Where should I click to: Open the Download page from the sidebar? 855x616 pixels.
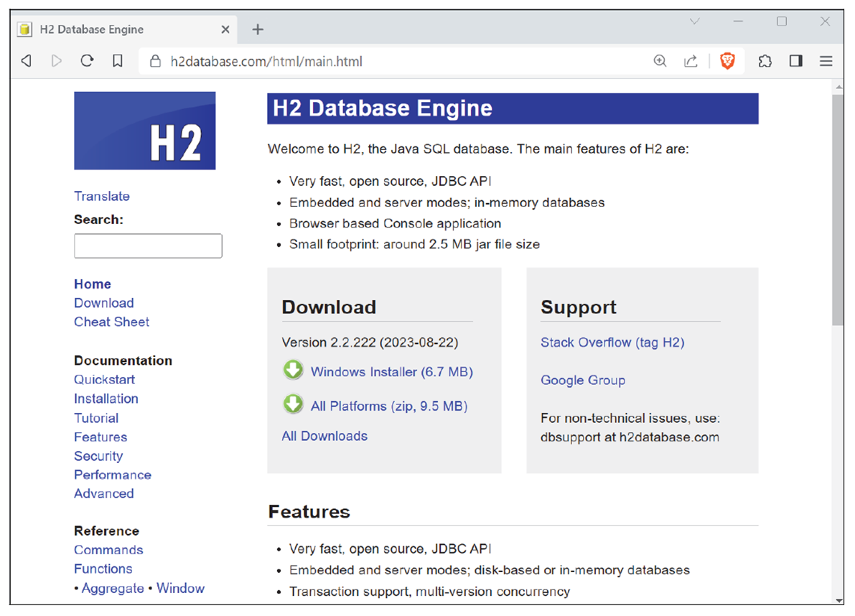click(103, 302)
